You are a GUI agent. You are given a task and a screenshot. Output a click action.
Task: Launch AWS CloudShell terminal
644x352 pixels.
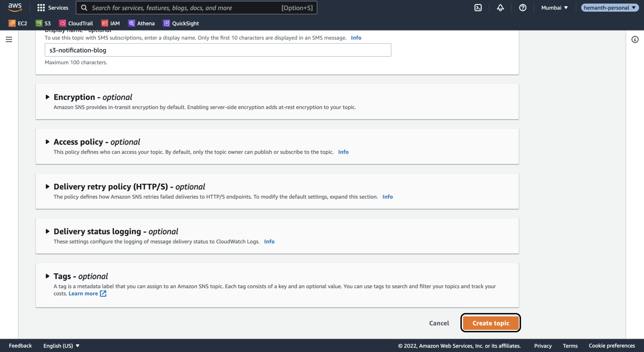coord(478,8)
